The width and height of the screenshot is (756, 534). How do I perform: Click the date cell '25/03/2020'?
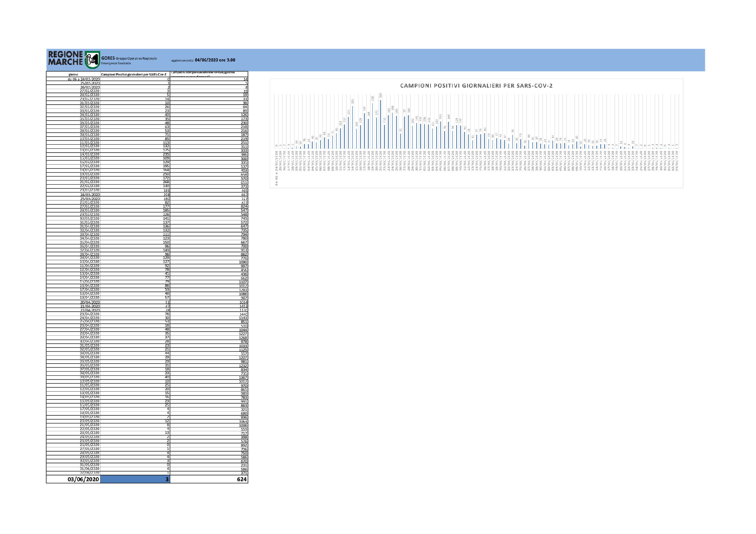[x=90, y=199]
